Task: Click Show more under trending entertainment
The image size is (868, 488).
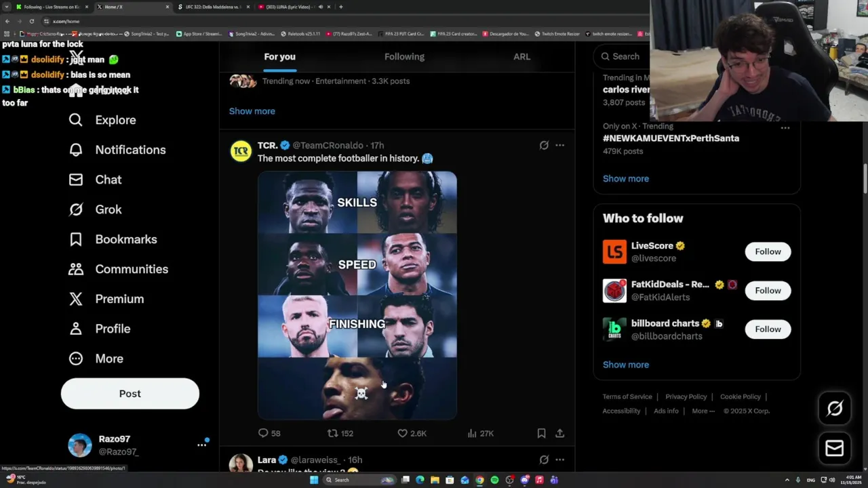Action: (252, 111)
